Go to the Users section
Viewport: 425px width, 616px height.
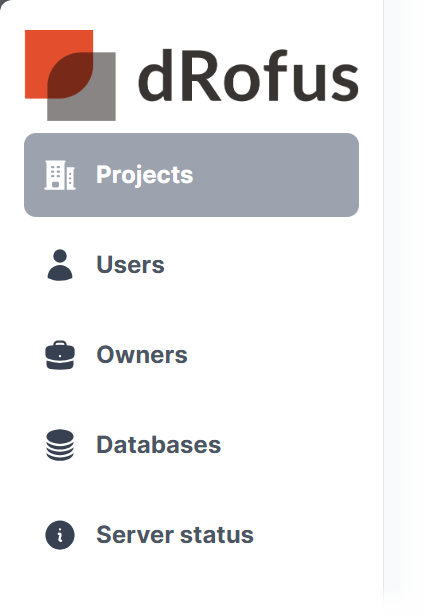(x=191, y=265)
